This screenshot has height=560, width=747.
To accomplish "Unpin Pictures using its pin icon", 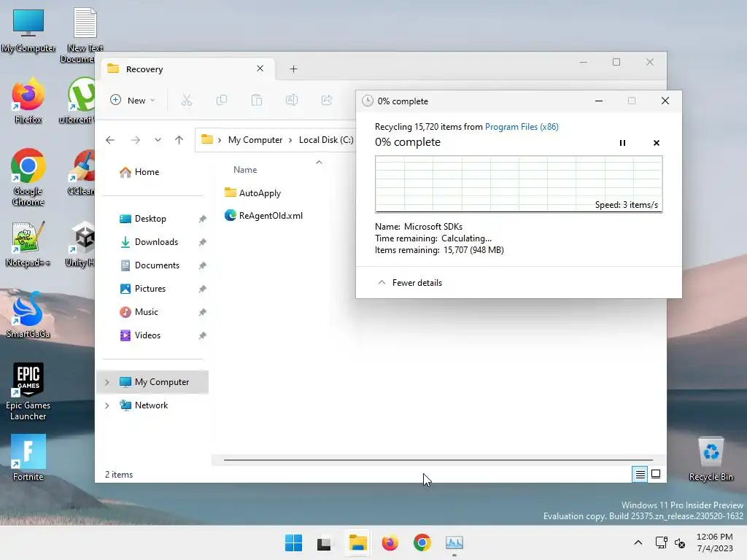I will pyautogui.click(x=203, y=289).
